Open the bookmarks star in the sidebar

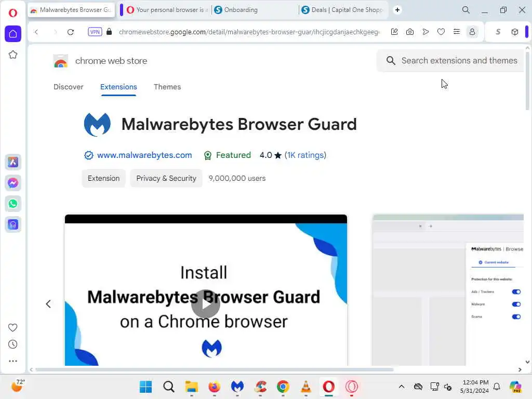tap(13, 55)
